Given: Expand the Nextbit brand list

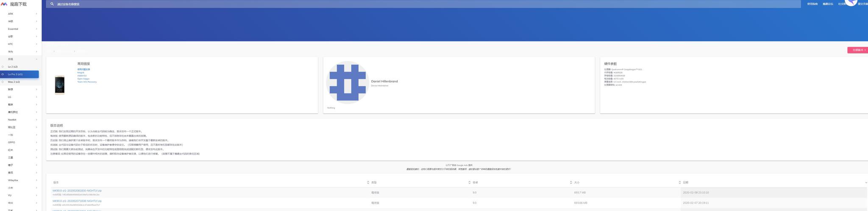Looking at the screenshot, I should (21, 120).
